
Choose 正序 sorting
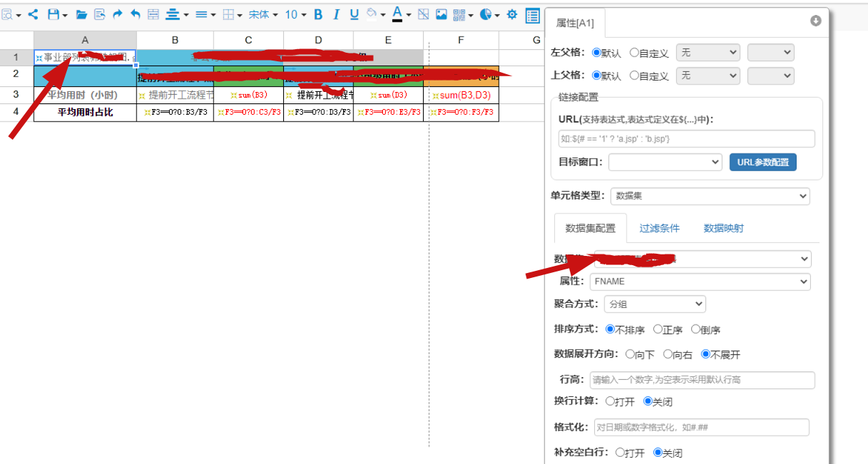pos(658,330)
